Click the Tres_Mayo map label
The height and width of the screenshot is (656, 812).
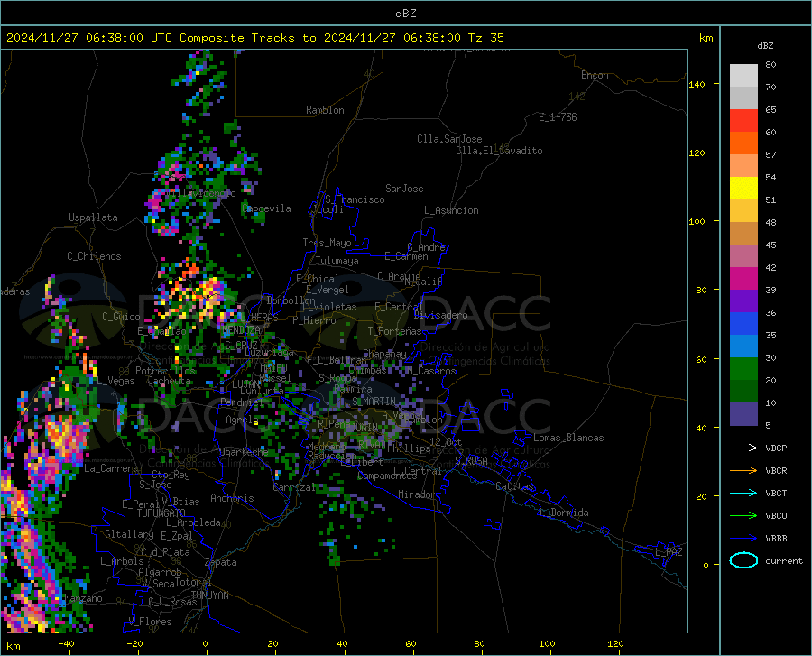tap(327, 243)
